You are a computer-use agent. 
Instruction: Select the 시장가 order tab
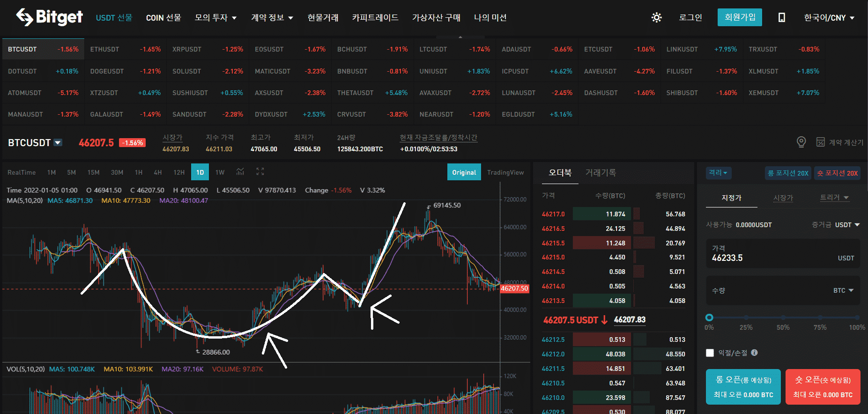[783, 198]
